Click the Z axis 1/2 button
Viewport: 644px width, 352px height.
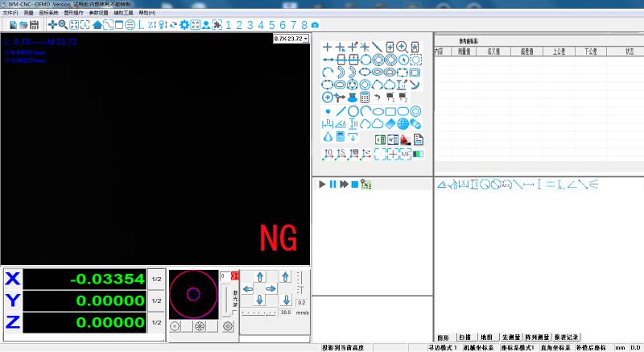(157, 322)
